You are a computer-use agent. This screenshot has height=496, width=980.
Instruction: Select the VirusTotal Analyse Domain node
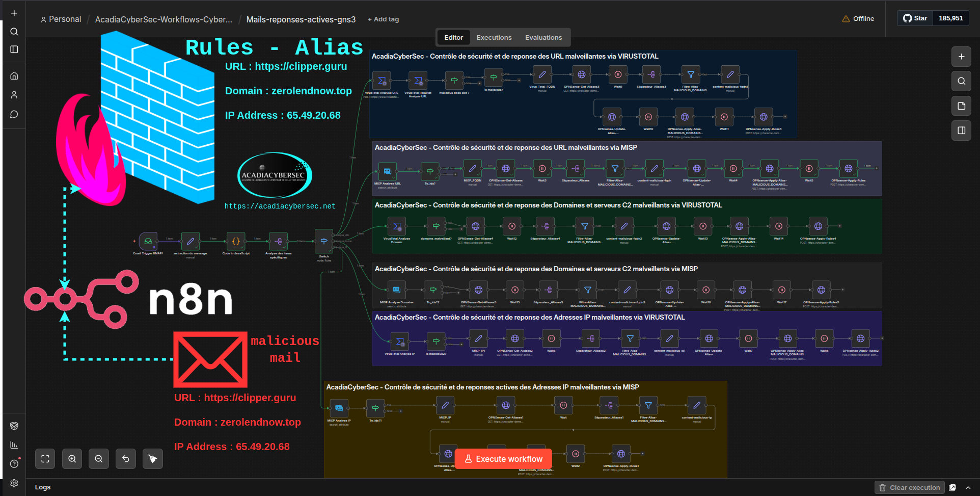[x=397, y=226]
